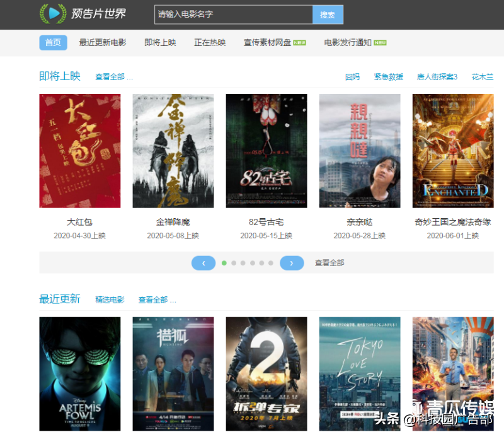
Task: Click 查看全部 link beside 即将上映 heading
Action: (x=114, y=77)
